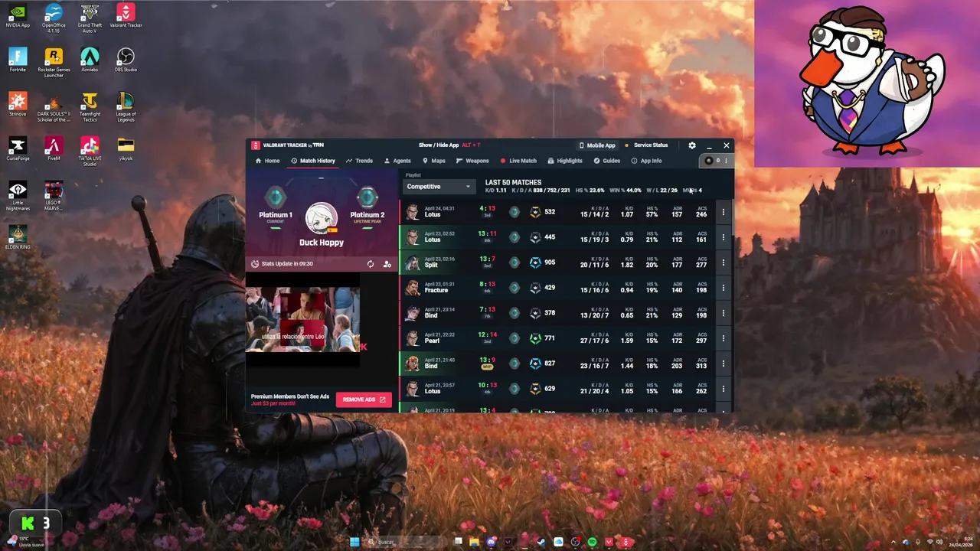Open options menu for the Fracture match
This screenshot has width=980, height=551.
coord(723,288)
